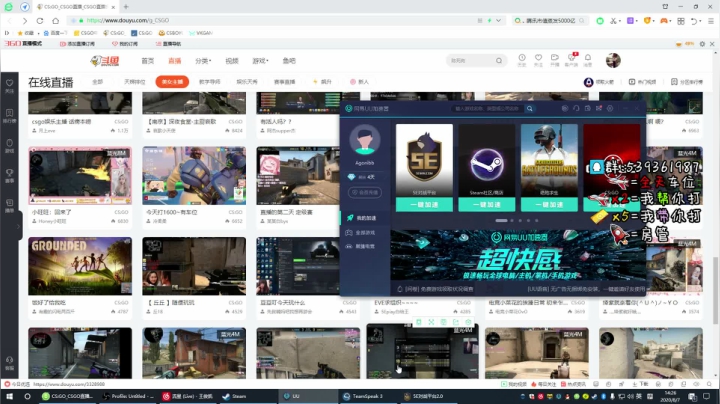Screen dimensions: 720x404
Task: Expand the address bar chevron dropdown
Action: click(498, 21)
